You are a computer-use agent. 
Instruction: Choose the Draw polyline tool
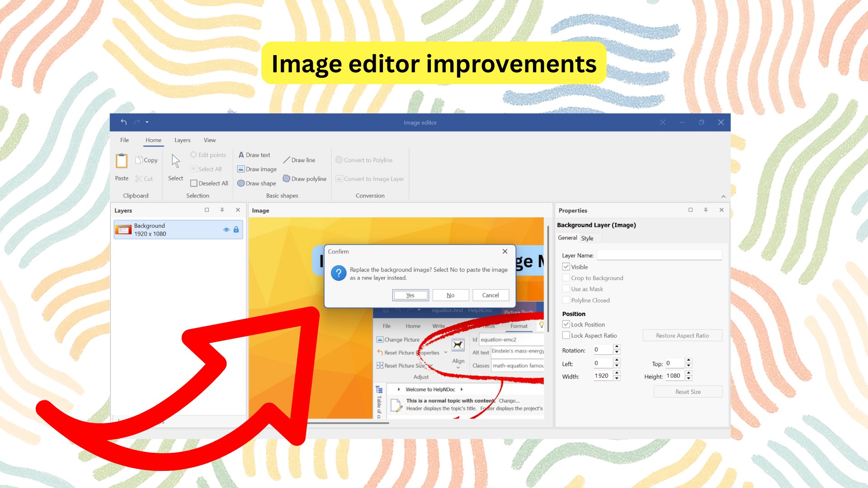pyautogui.click(x=305, y=178)
